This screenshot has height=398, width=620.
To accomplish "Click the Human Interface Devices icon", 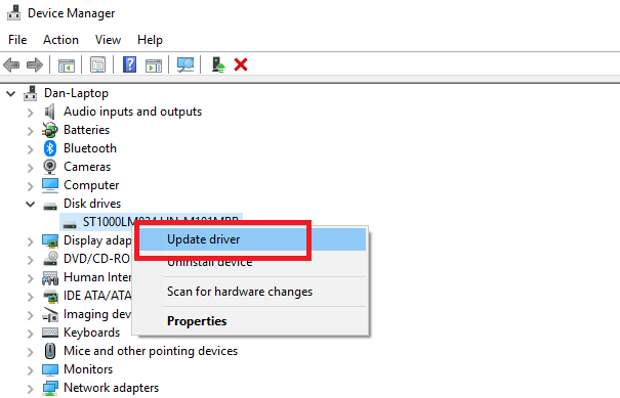I will [x=50, y=278].
